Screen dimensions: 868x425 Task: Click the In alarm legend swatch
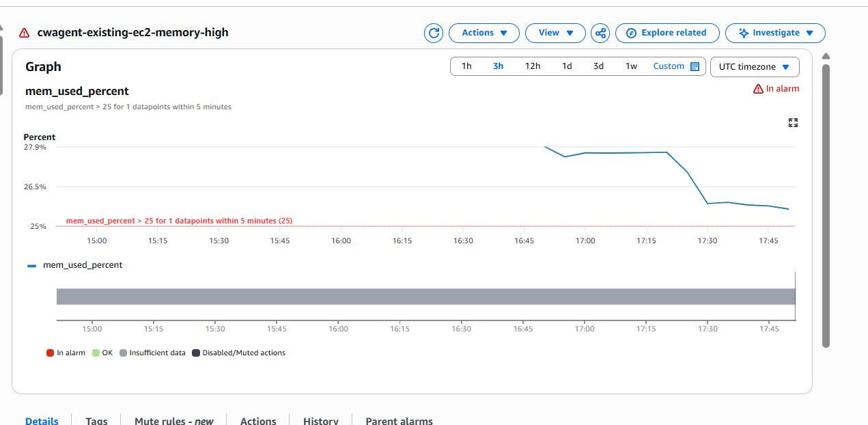coord(50,353)
